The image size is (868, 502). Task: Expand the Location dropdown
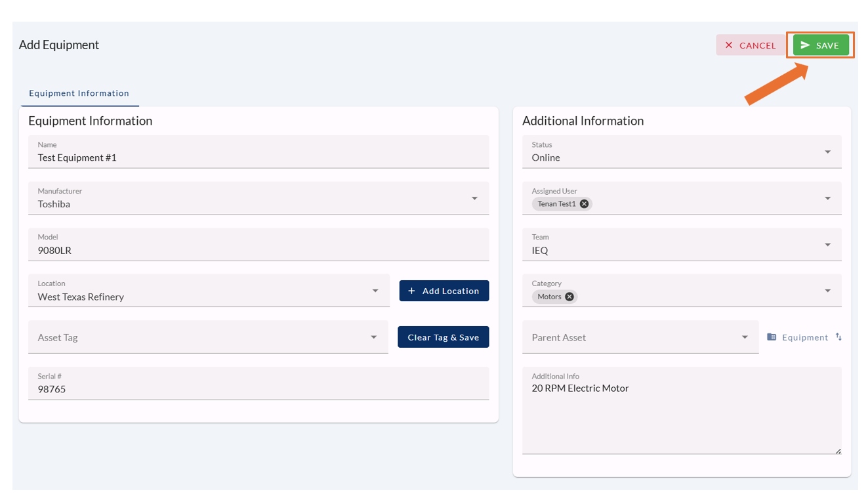click(375, 291)
